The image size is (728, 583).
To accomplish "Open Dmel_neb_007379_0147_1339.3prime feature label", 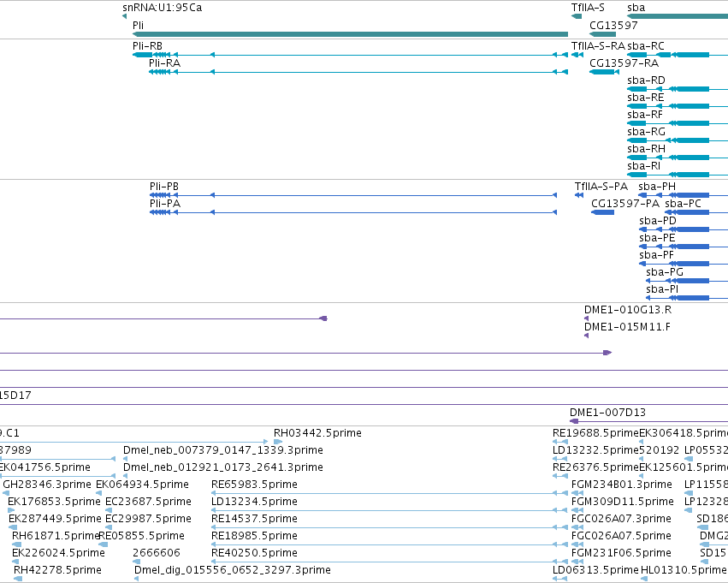I will (223, 449).
